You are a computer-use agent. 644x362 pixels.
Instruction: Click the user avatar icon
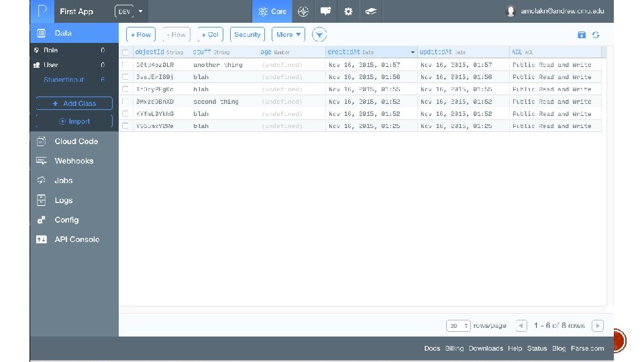tap(511, 11)
